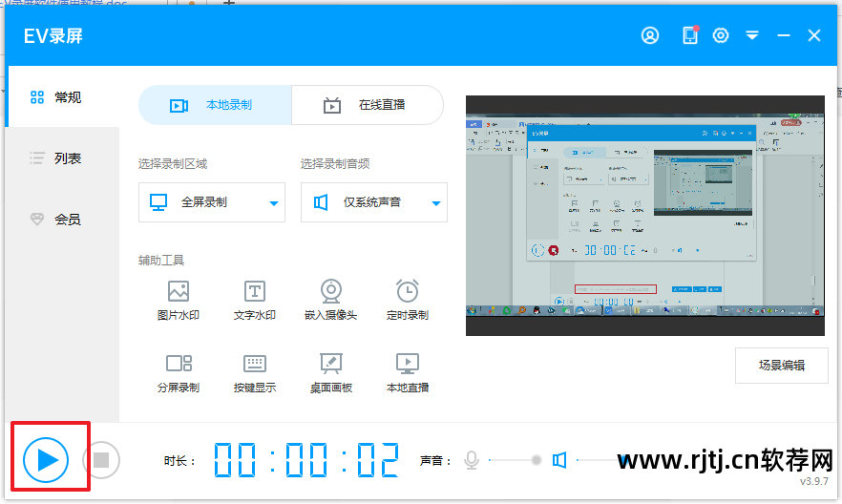
Task: Click the 场景编辑 button
Action: (781, 366)
